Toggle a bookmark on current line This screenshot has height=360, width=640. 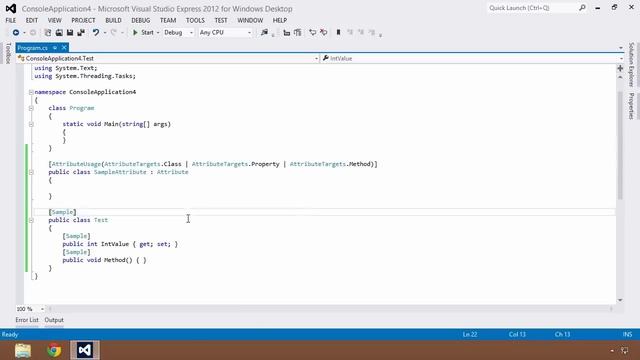click(338, 32)
